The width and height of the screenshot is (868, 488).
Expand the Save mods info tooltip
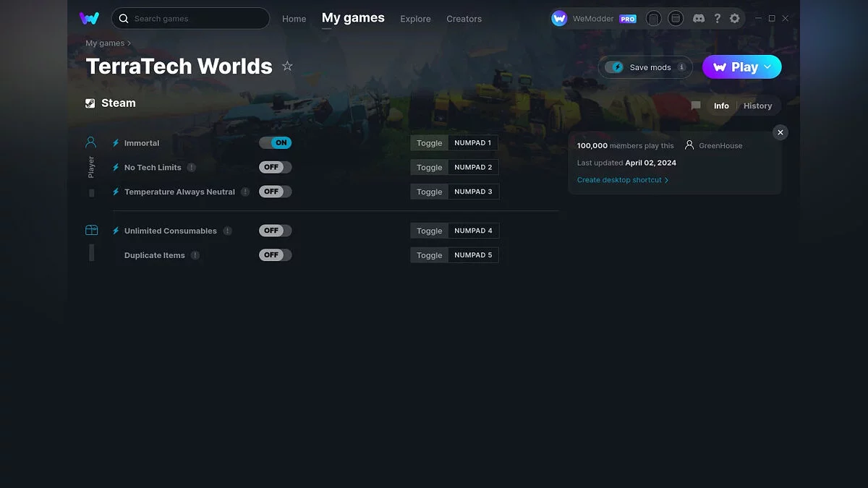pyautogui.click(x=681, y=67)
